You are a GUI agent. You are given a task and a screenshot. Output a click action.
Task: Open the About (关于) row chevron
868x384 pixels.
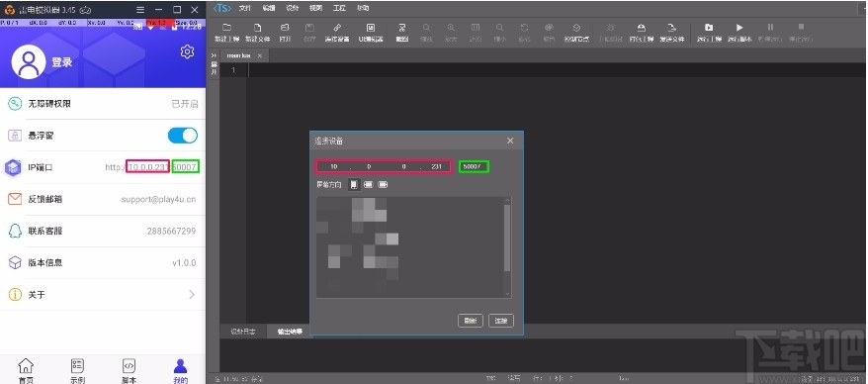pyautogui.click(x=192, y=294)
